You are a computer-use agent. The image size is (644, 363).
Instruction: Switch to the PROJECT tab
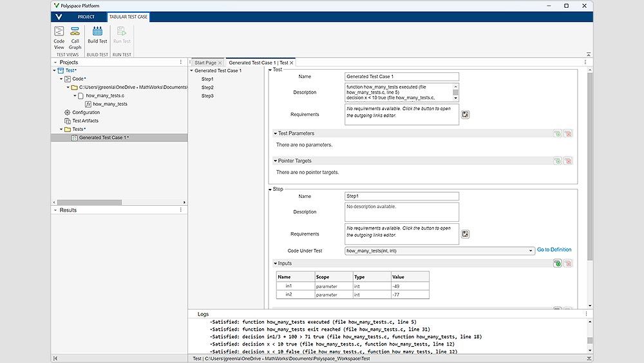pyautogui.click(x=86, y=17)
